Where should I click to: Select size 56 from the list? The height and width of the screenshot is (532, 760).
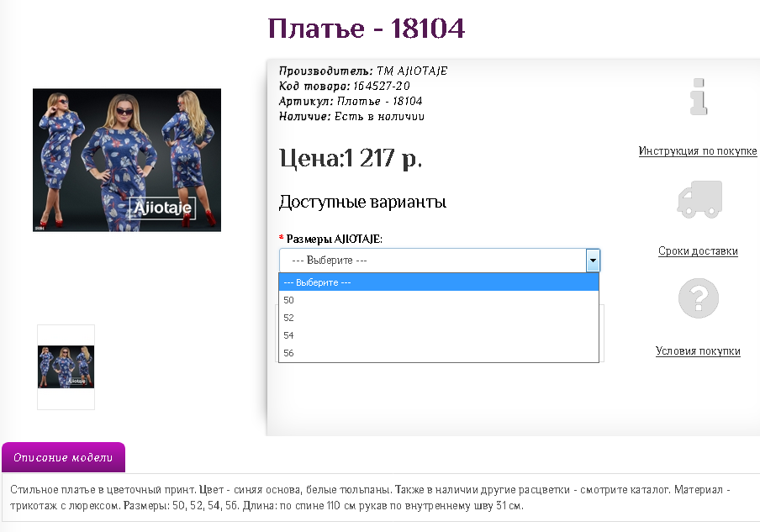coord(439,353)
